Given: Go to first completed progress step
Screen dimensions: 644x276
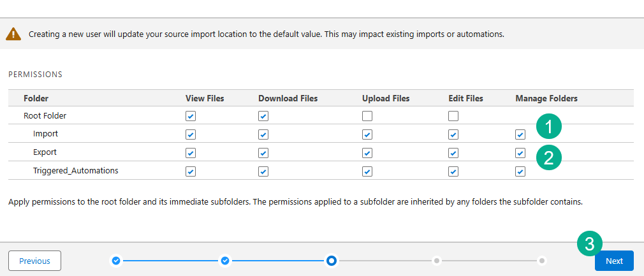Looking at the screenshot, I should pos(116,260).
